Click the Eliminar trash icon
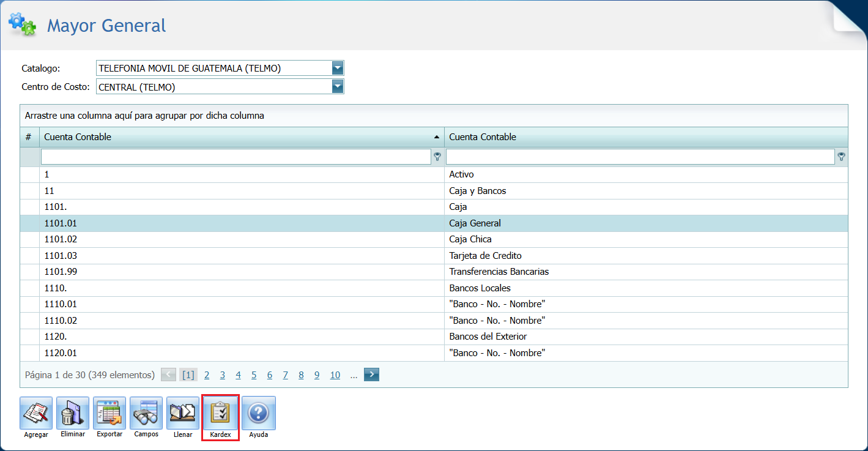The image size is (868, 451). click(x=73, y=414)
